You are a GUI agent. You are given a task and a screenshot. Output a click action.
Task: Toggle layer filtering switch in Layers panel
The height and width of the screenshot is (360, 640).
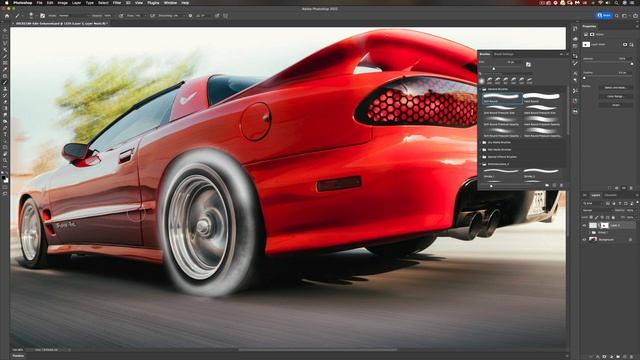click(637, 202)
